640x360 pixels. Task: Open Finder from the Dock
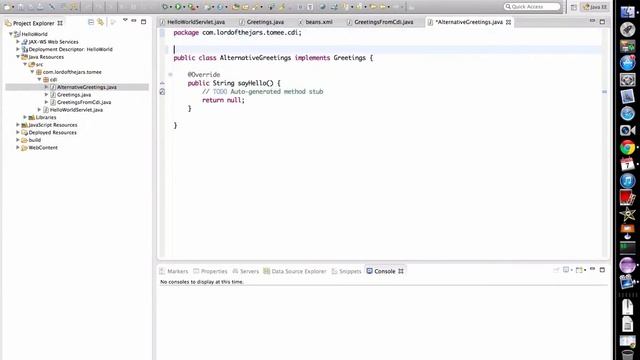click(x=627, y=12)
